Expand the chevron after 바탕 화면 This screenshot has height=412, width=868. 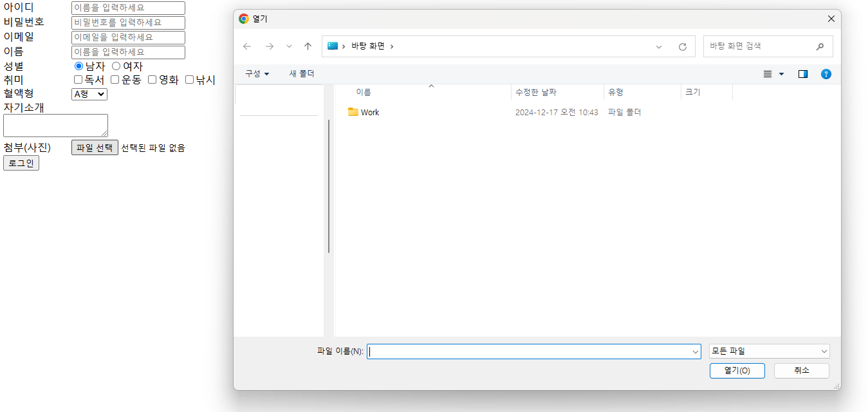(392, 46)
